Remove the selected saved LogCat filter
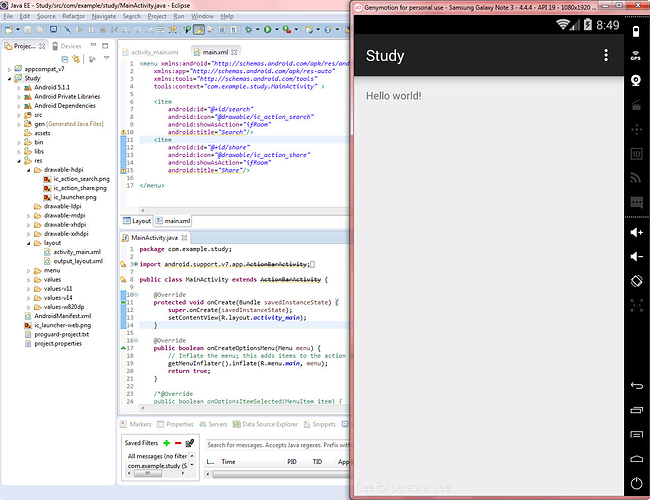 click(178, 443)
